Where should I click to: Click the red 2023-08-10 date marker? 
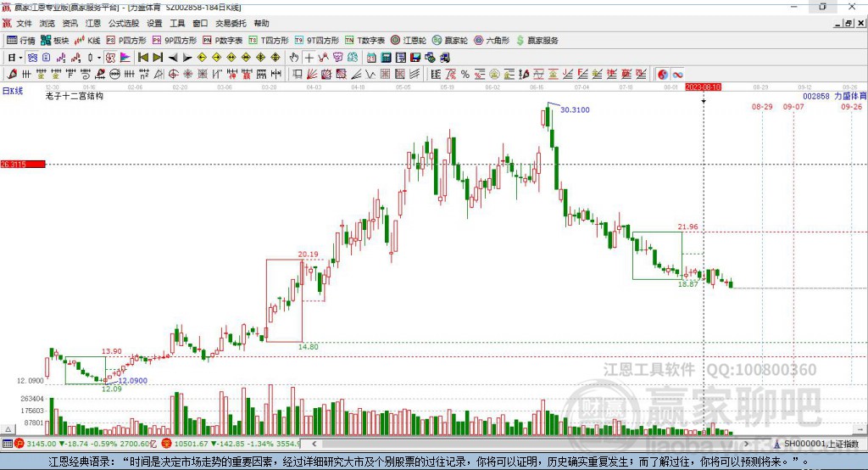coord(703,87)
